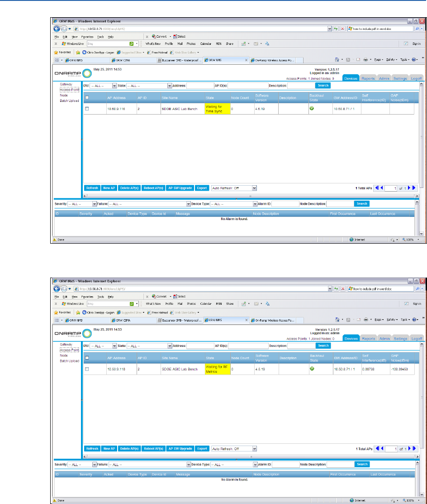Viewport: 427px width, 504px height.
Task: Tick checkbox for Waiting for RF Metrics row
Action: 87,369
